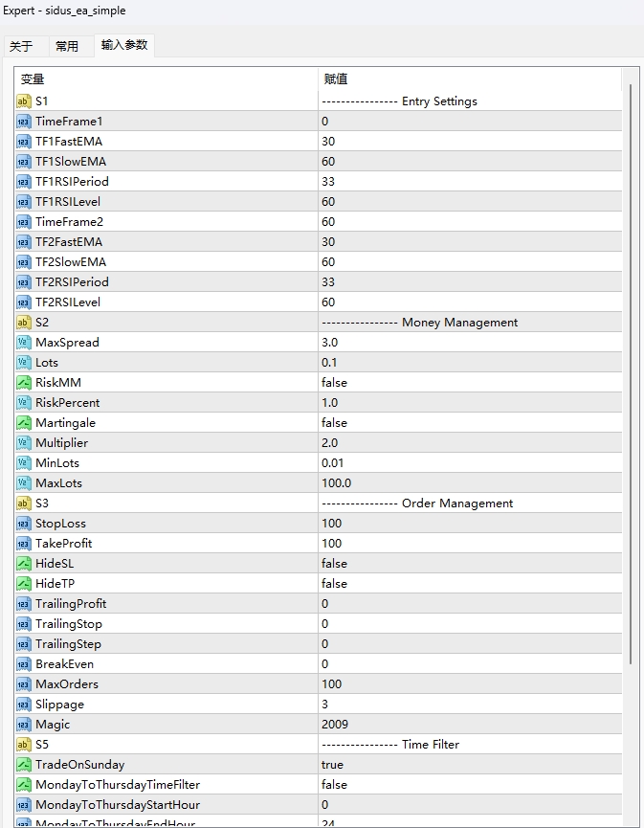The image size is (644, 828).
Task: Click the HideSL false value
Action: [x=334, y=564]
